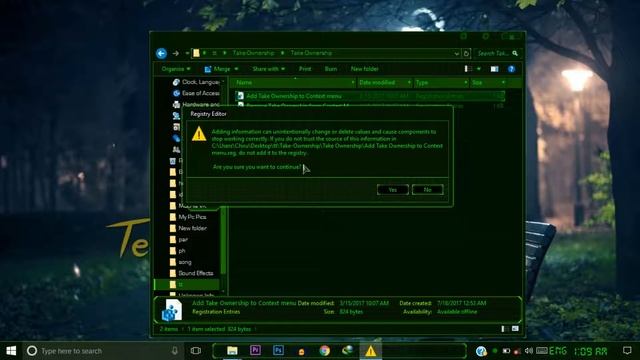Open ph folder in navigation tree
Image resolution: width=640 pixels, height=360 pixels.
[x=177, y=251]
